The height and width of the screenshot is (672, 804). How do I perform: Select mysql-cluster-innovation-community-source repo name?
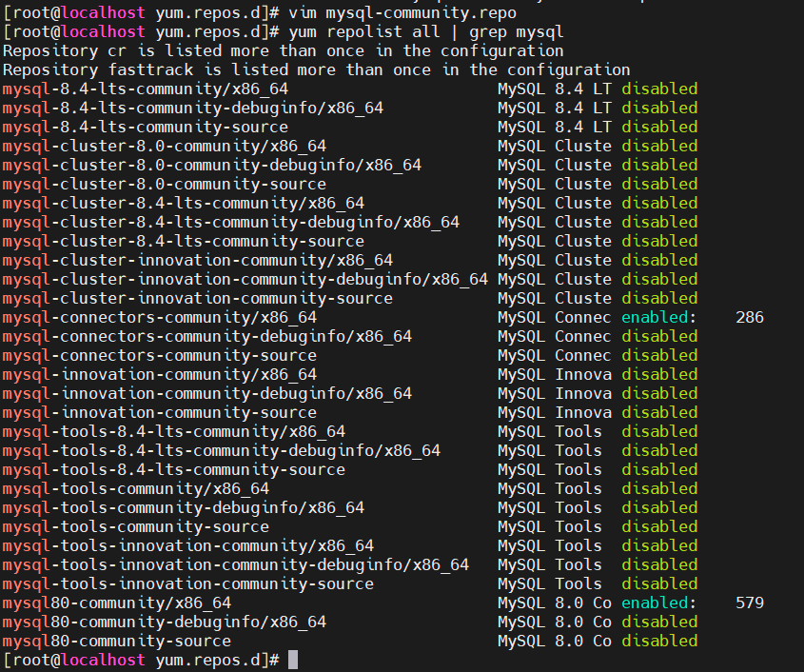[198, 298]
